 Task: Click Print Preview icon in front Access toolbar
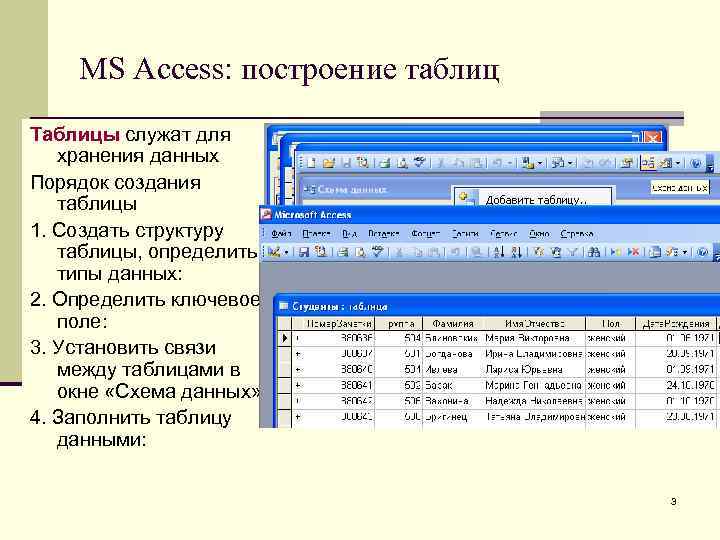tap(360, 252)
